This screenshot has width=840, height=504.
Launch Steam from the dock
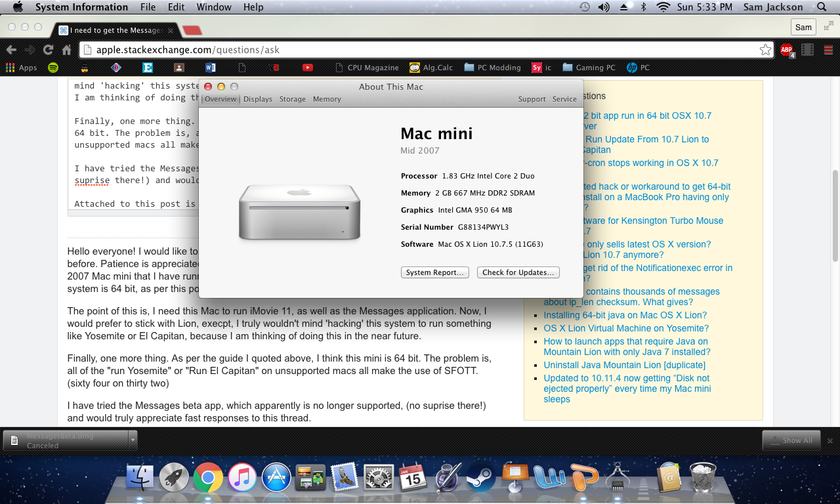coord(481,477)
